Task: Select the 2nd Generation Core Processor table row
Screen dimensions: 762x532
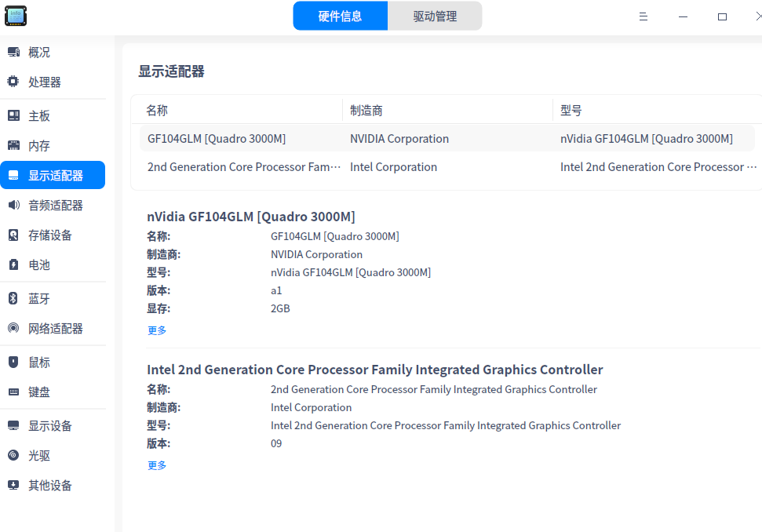Action: click(447, 166)
